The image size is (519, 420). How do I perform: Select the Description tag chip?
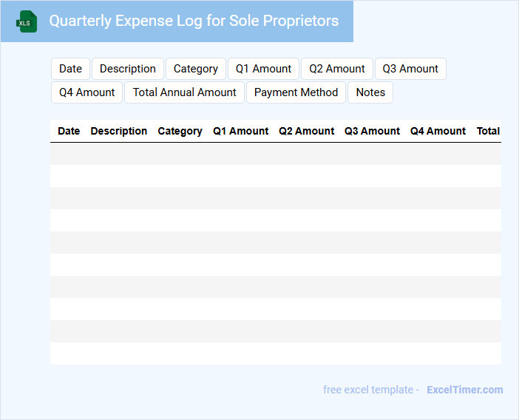128,69
